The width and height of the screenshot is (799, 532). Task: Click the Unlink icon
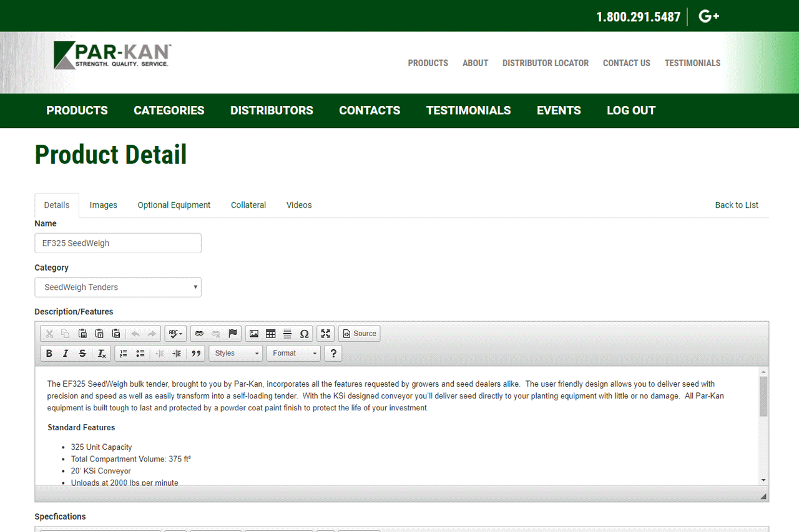coord(216,334)
